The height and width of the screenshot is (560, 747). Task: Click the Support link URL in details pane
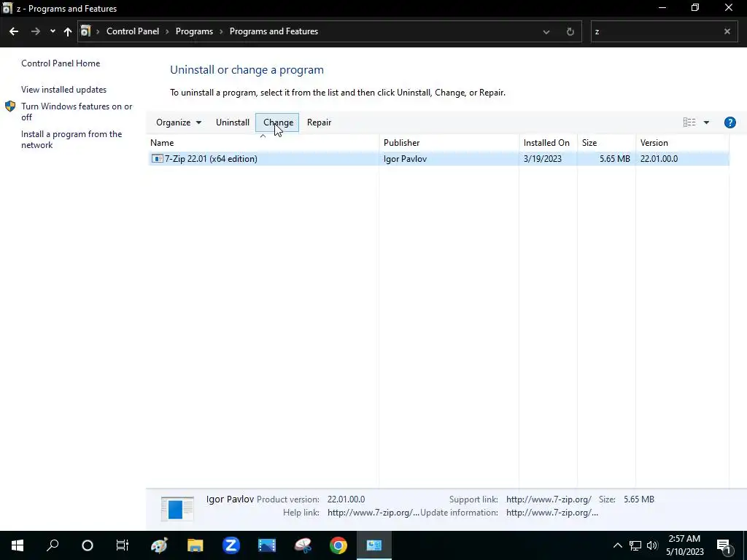(549, 499)
